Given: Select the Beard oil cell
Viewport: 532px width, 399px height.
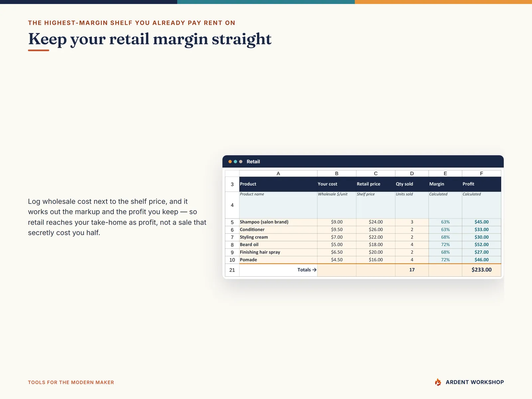Looking at the screenshot, I should [278, 245].
